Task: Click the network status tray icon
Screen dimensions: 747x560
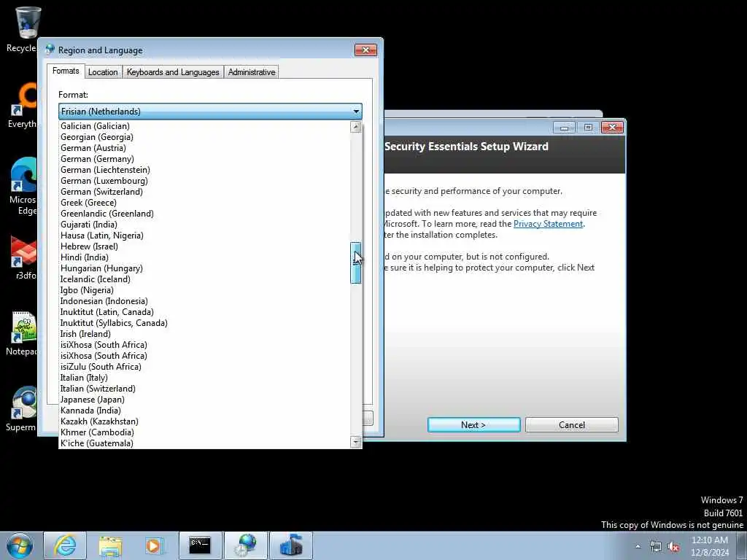Action: 656,547
